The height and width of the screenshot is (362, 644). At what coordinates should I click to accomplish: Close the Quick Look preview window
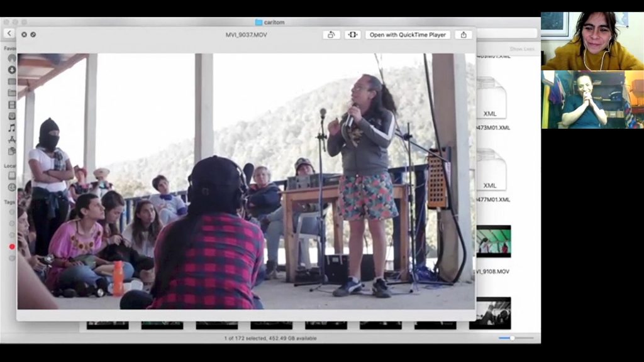point(24,35)
